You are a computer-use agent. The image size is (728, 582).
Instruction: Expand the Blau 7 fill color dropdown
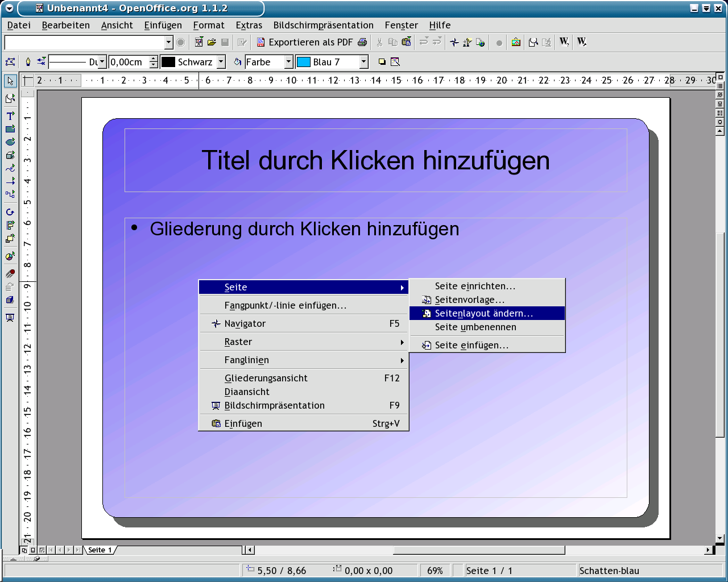[x=363, y=62]
